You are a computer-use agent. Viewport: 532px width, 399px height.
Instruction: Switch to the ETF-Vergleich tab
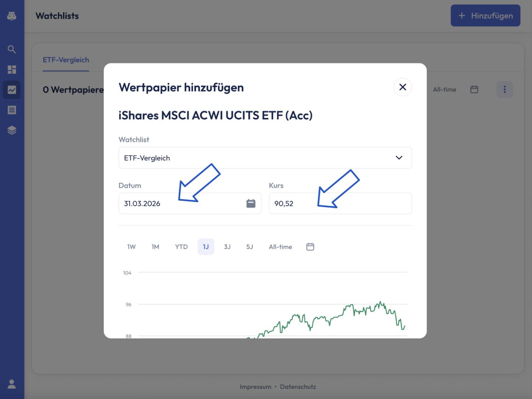tap(66, 60)
